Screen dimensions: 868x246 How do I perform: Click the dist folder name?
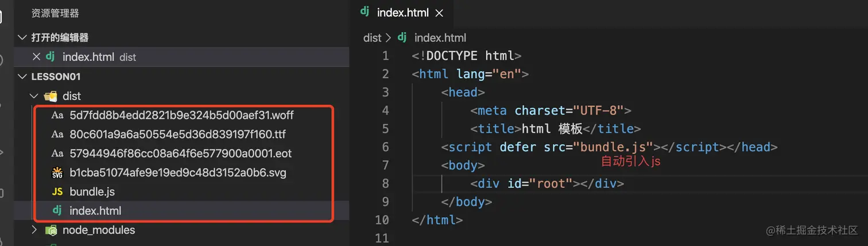(x=72, y=96)
